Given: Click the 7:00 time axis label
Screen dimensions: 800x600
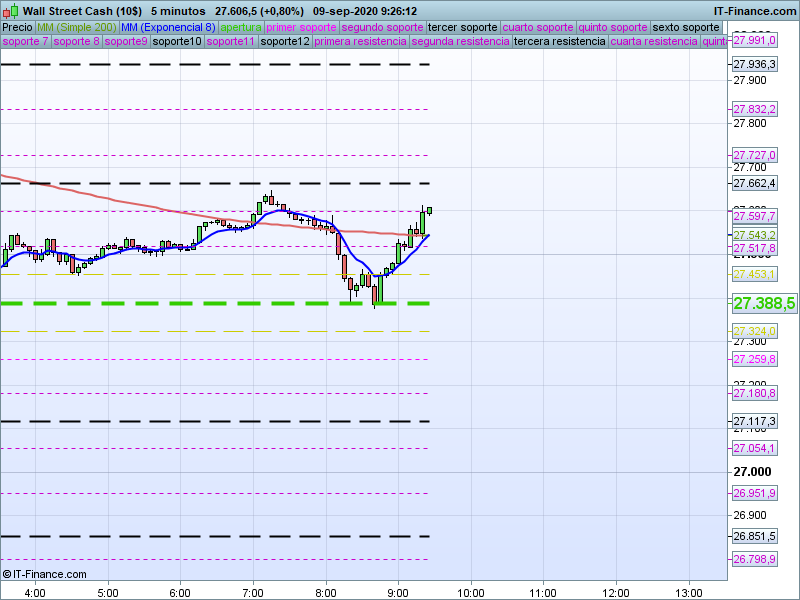Looking at the screenshot, I should (253, 593).
